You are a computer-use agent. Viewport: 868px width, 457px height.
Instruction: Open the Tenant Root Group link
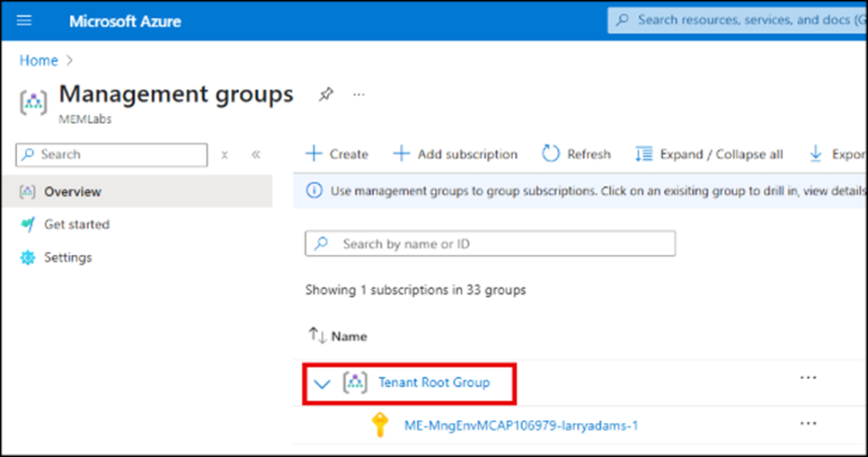(434, 382)
